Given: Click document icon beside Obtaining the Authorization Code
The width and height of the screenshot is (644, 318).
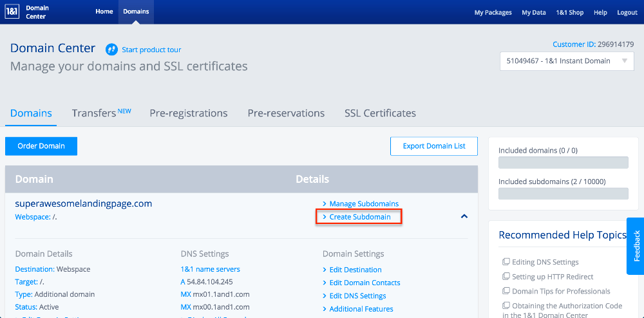Looking at the screenshot, I should [x=506, y=306].
